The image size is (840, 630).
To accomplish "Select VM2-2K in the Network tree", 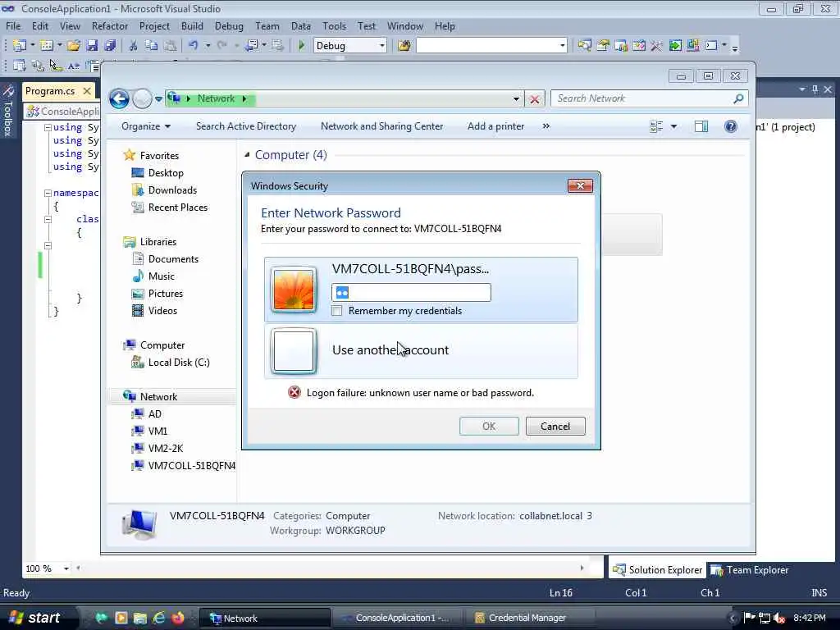I will [166, 449].
